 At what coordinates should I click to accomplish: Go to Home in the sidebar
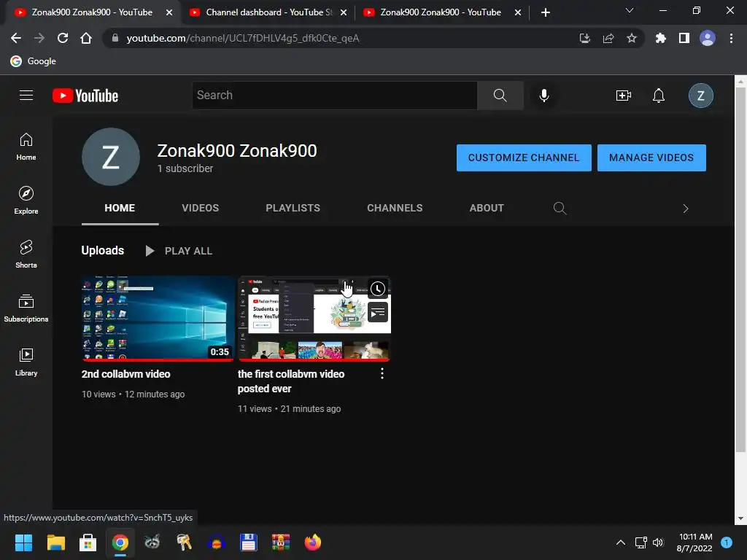click(26, 147)
